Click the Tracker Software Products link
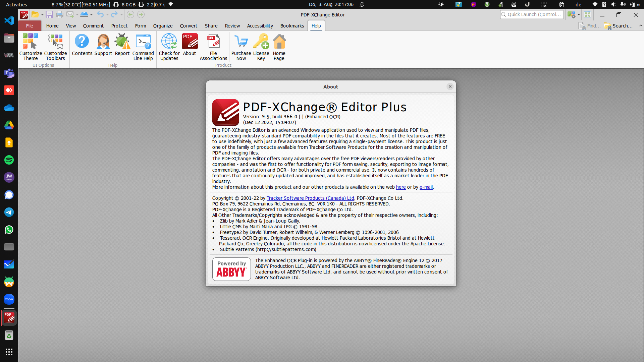 310,198
